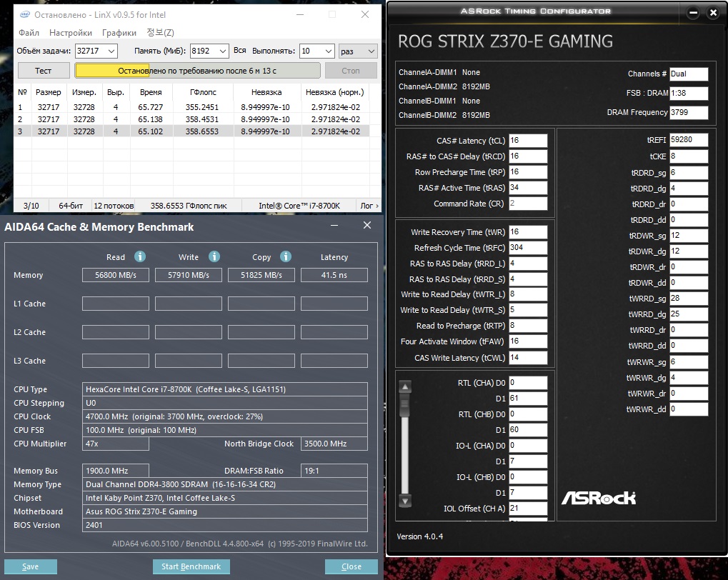Select result row with 358.6553 GFlops
Image resolution: width=728 pixels, height=580 pixels.
tap(193, 131)
